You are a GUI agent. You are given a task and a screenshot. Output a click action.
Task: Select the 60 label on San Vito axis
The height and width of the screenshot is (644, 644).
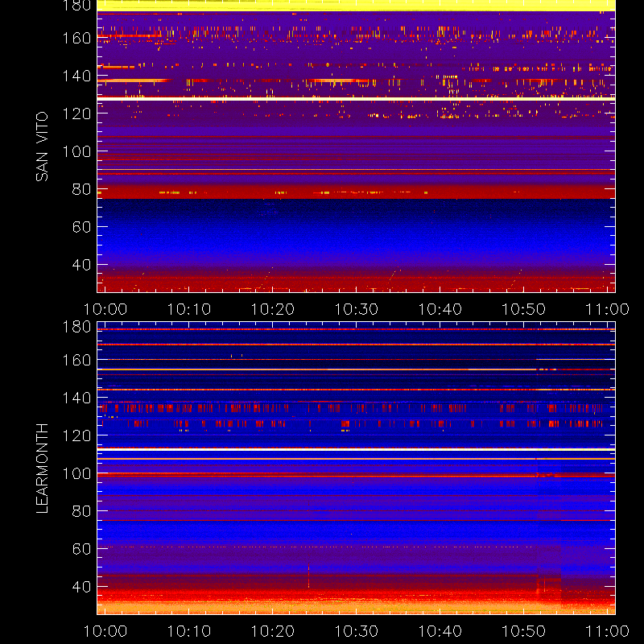coord(81,227)
